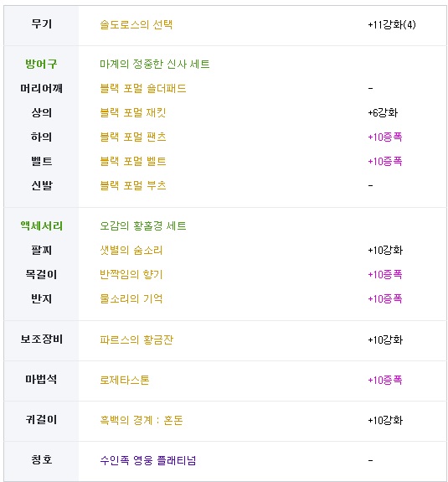Open the 블랙 포멀 부츠 shoes item
The height and width of the screenshot is (482, 448).
click(x=132, y=185)
